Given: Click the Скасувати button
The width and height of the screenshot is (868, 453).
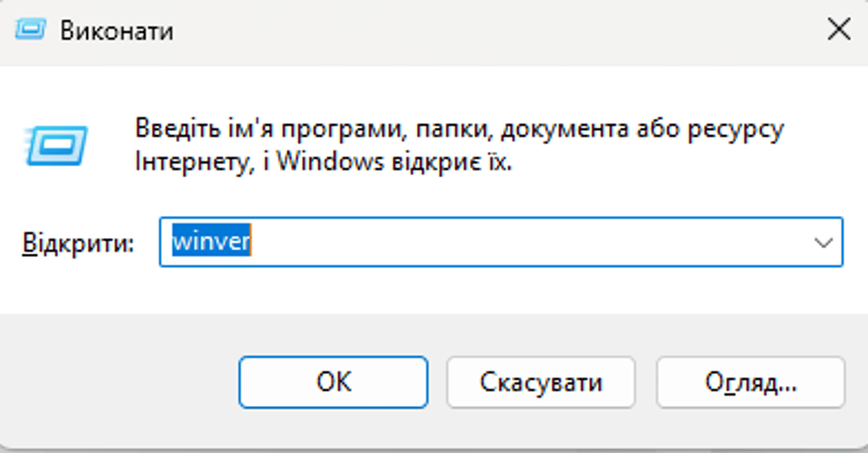Looking at the screenshot, I should pos(541,382).
